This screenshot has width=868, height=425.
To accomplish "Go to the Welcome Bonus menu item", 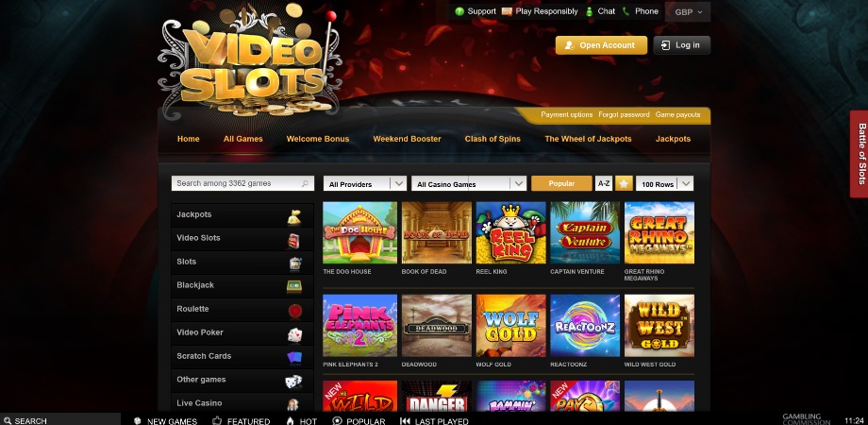I will (x=318, y=139).
